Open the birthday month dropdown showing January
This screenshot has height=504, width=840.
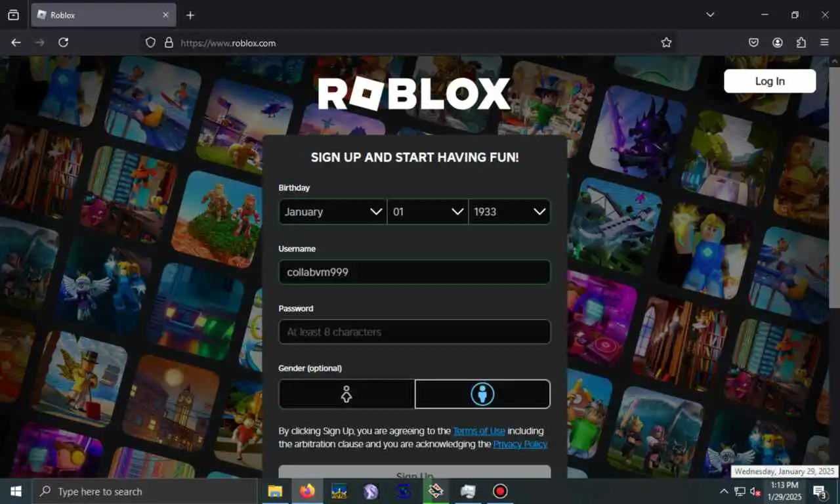(333, 212)
